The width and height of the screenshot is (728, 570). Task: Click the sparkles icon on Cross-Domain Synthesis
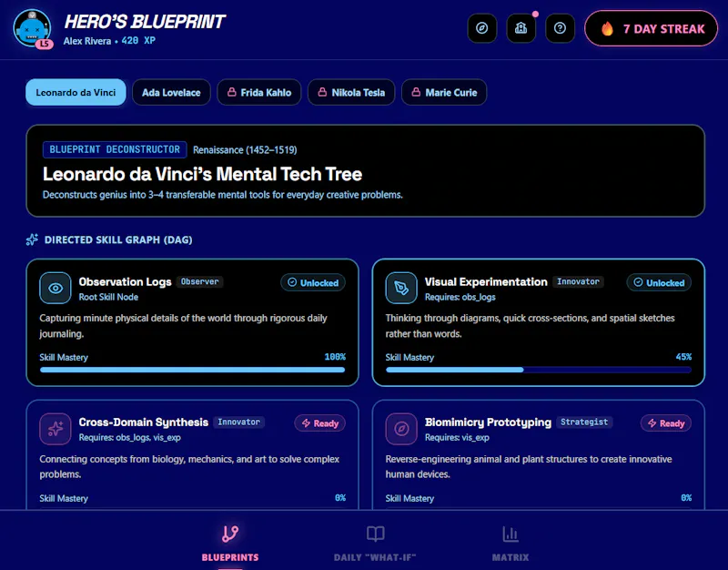tap(56, 429)
